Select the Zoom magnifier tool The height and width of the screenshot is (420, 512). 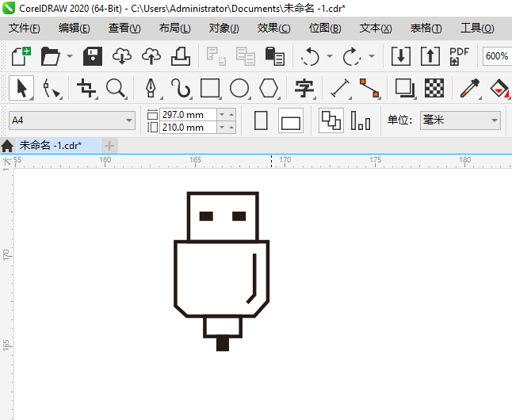(116, 88)
